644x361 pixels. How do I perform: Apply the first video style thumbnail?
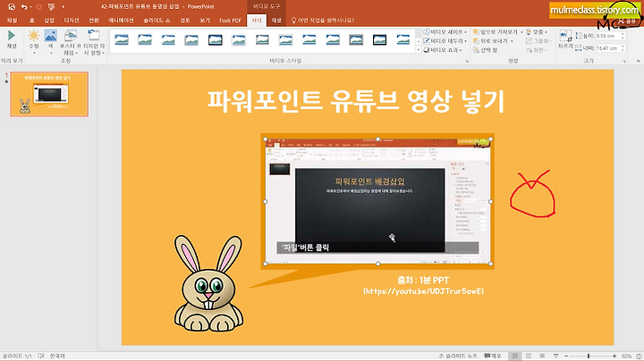coord(121,40)
